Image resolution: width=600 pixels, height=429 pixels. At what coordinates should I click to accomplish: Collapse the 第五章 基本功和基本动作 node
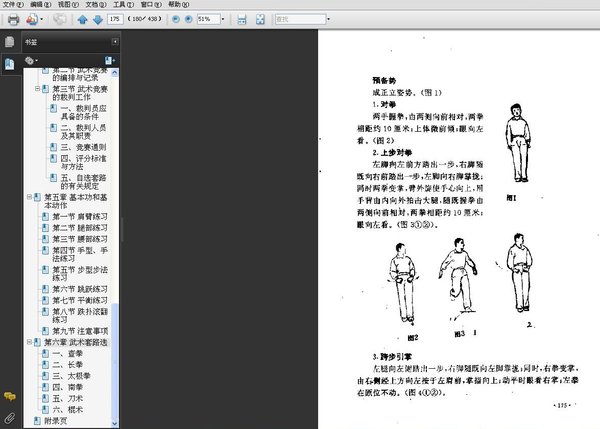pos(29,197)
